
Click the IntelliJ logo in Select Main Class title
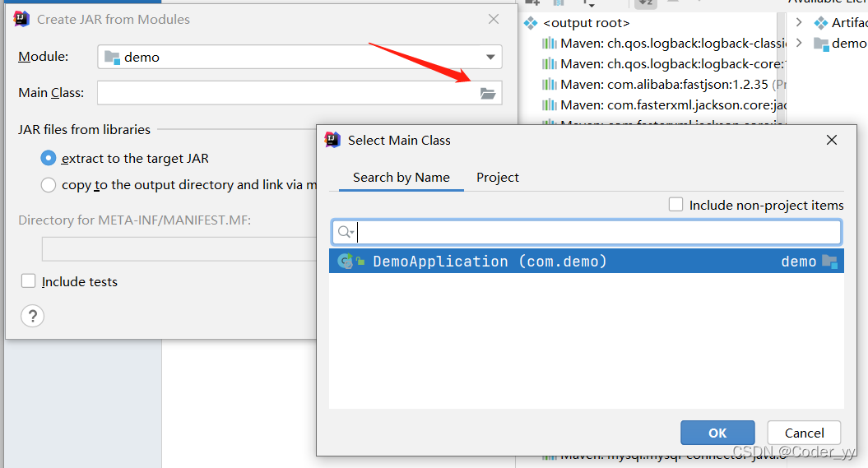[x=332, y=139]
